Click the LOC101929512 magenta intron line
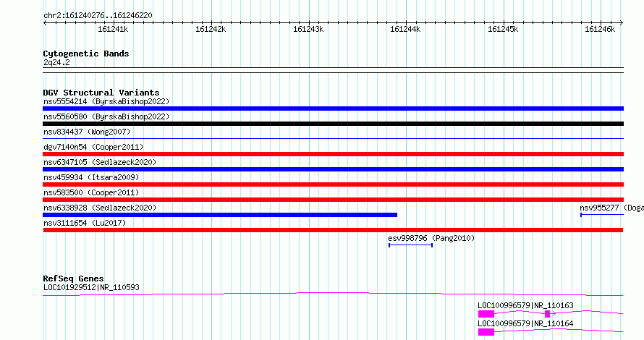Image resolution: width=644 pixels, height=340 pixels. (x=333, y=294)
